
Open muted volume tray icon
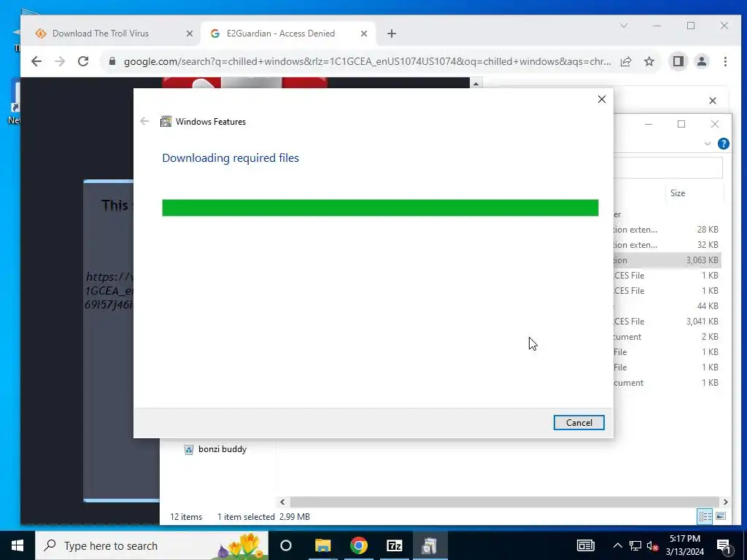tap(653, 545)
